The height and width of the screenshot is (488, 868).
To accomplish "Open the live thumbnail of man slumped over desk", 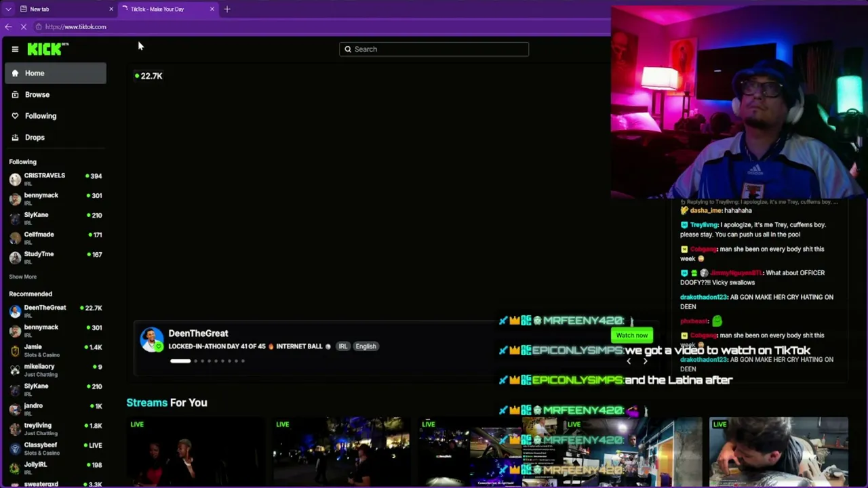I will (778, 451).
